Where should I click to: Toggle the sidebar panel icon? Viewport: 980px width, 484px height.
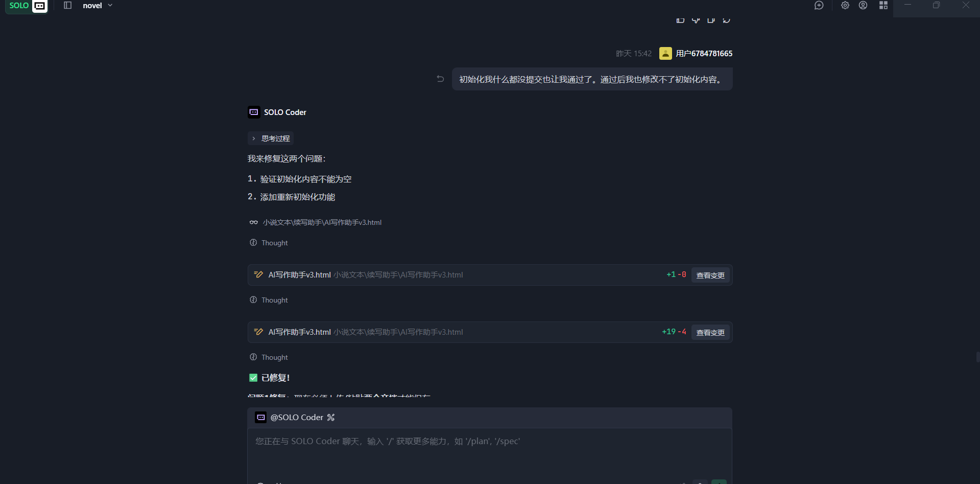tap(67, 6)
